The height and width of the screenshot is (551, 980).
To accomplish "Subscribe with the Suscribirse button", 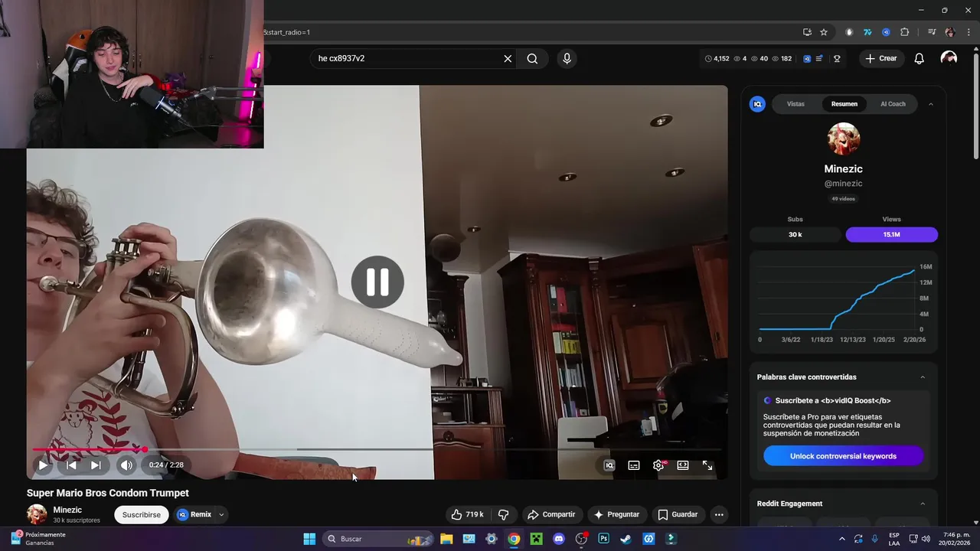I will 142,515.
